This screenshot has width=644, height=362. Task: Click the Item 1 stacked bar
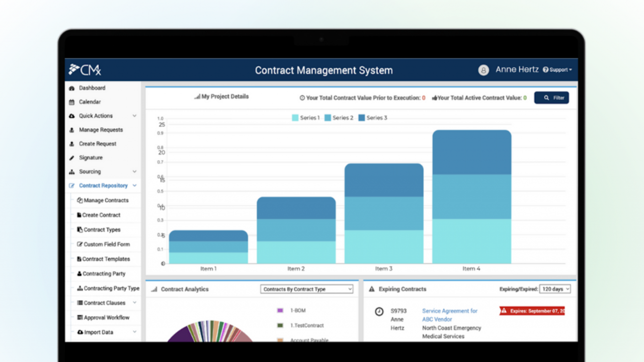pyautogui.click(x=208, y=247)
